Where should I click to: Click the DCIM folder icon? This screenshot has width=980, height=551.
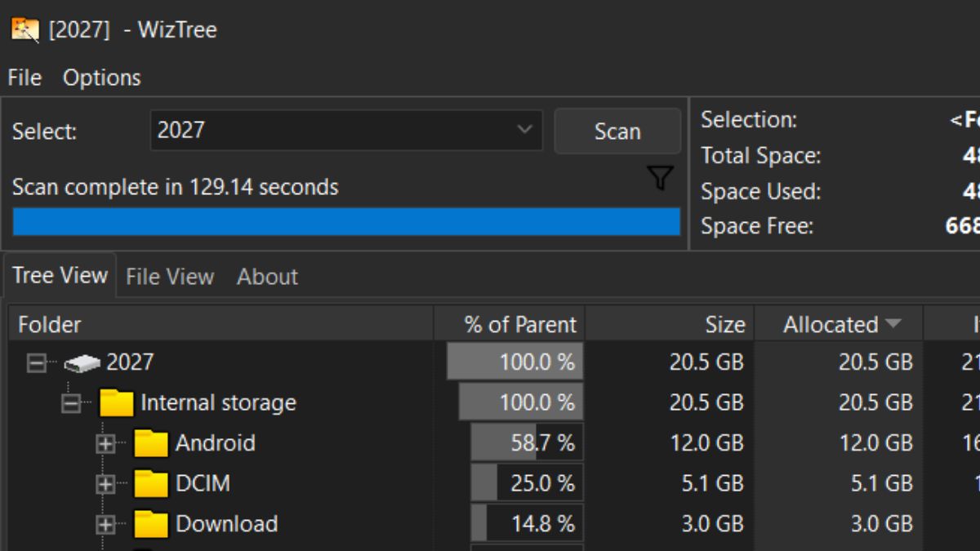tap(151, 484)
